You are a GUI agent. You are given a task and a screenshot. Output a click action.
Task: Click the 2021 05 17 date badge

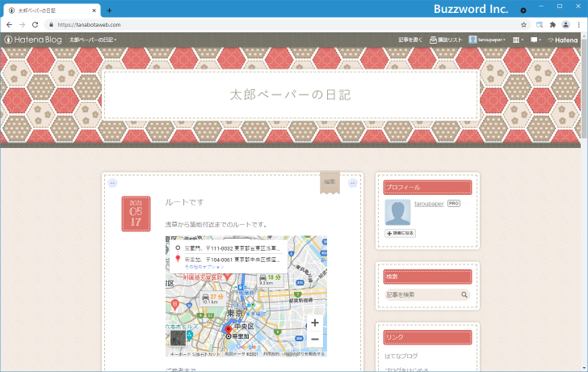[136, 214]
